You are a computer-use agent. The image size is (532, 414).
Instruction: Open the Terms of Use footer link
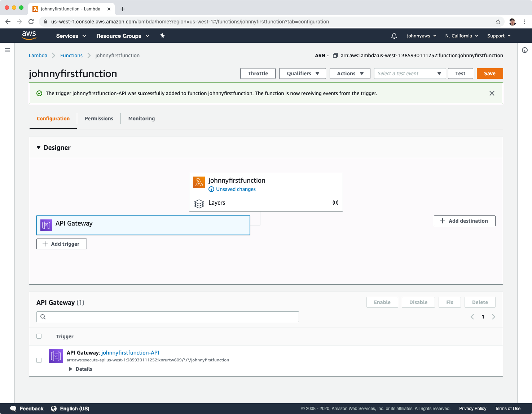point(507,409)
